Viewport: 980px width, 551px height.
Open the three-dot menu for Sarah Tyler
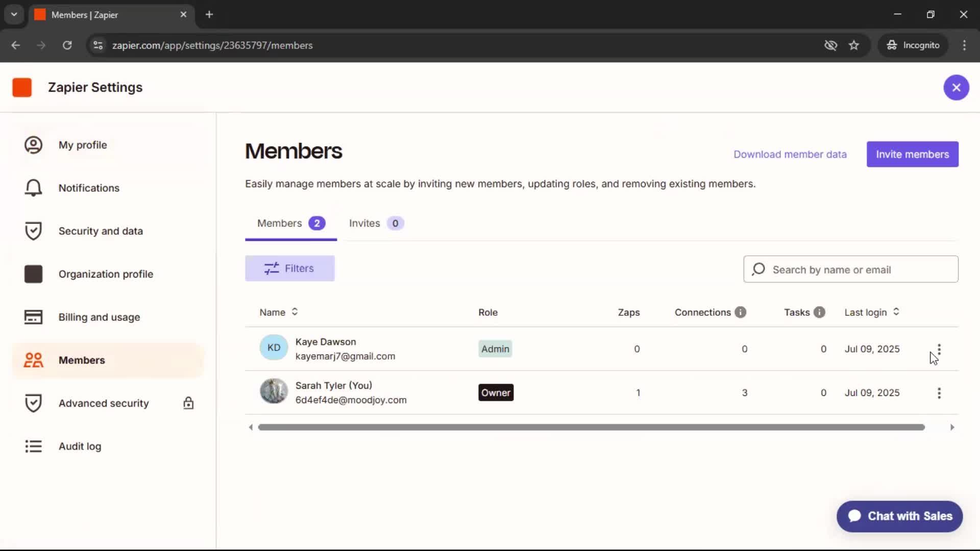coord(939,393)
